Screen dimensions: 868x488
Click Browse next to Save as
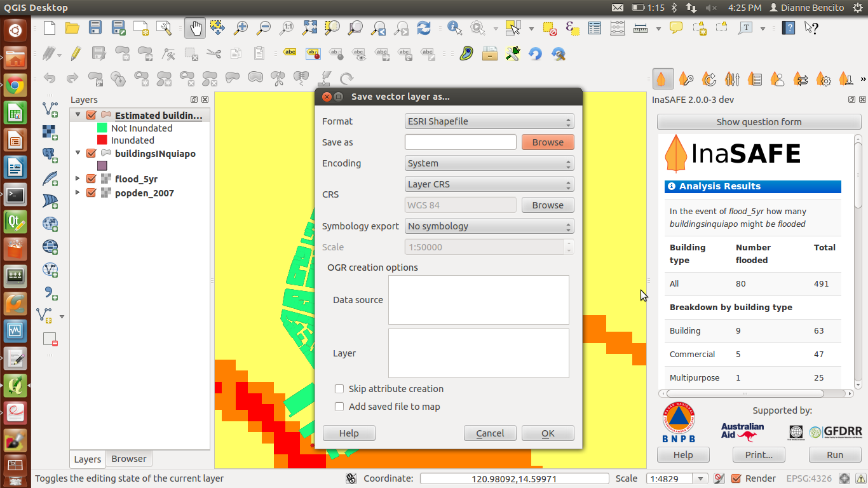pos(548,142)
